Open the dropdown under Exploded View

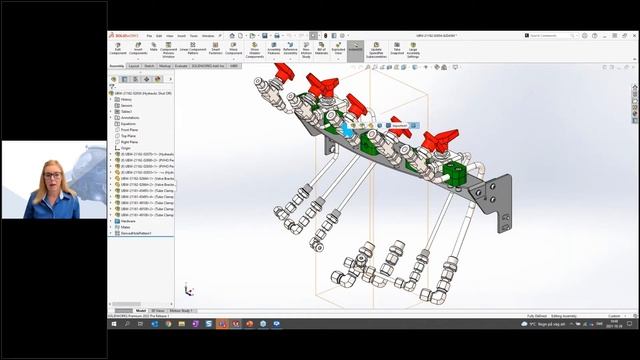(338, 59)
